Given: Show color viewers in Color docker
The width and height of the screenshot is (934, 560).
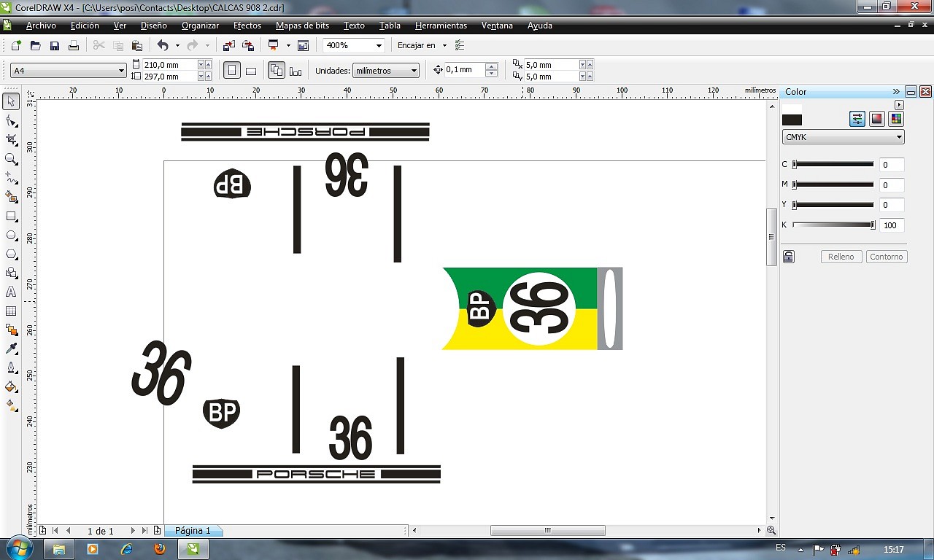Looking at the screenshot, I should (877, 119).
